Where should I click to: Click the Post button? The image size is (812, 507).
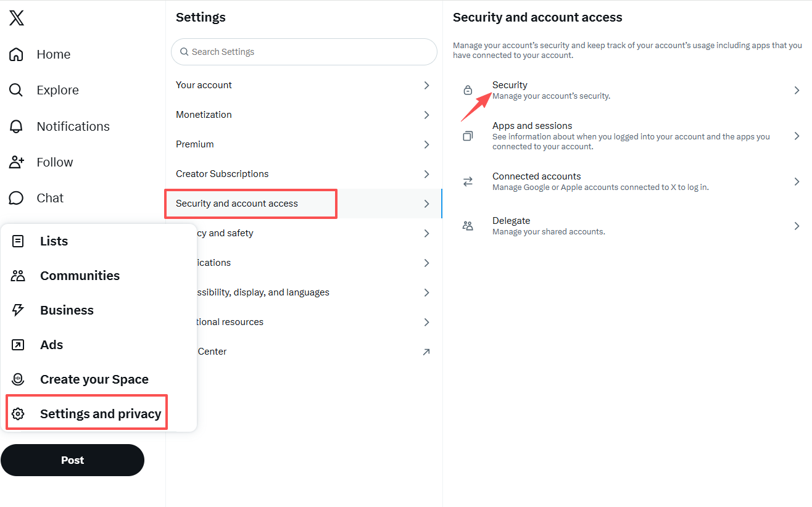tap(72, 460)
